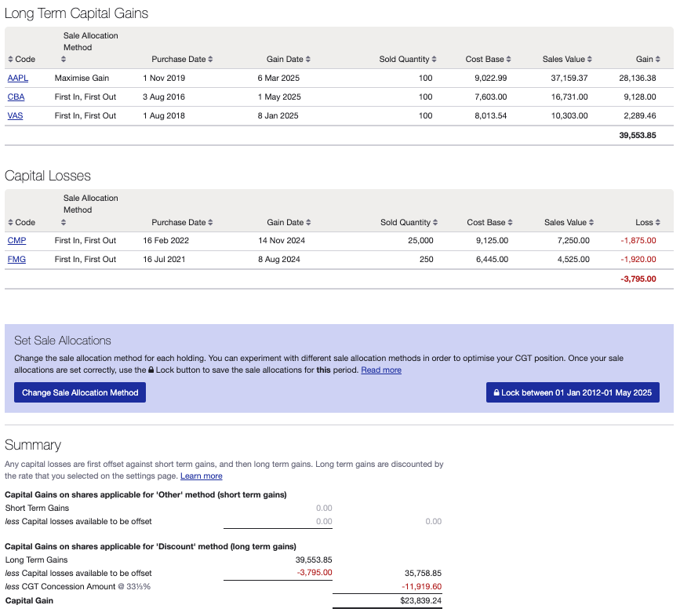Click the Change Sale Allocation Method button
This screenshot has width=680, height=616.
pos(80,392)
